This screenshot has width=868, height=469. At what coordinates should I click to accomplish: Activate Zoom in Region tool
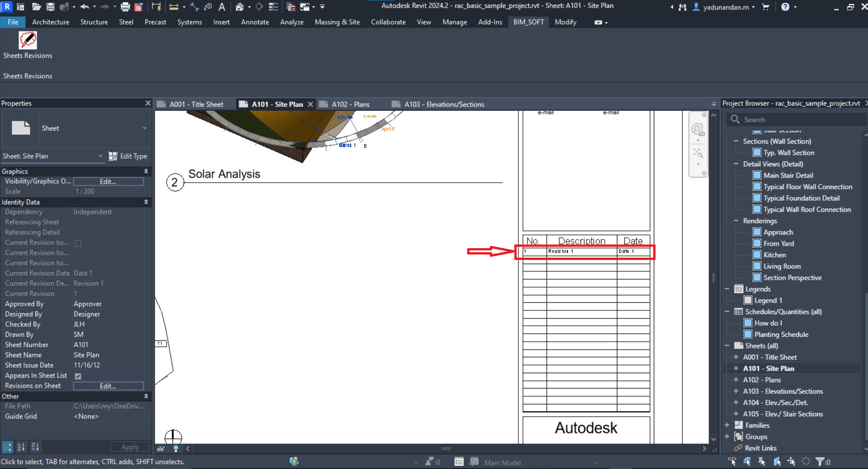click(698, 153)
